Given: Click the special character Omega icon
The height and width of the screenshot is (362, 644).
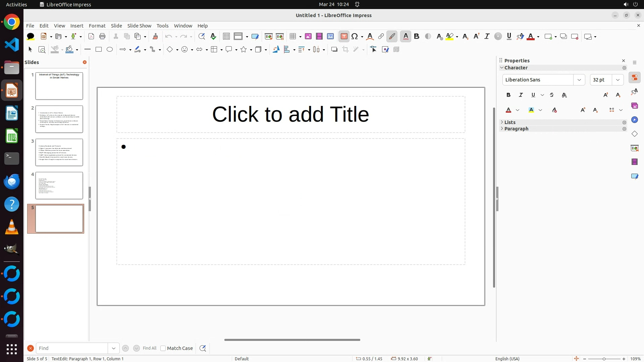Looking at the screenshot, I should (355, 37).
